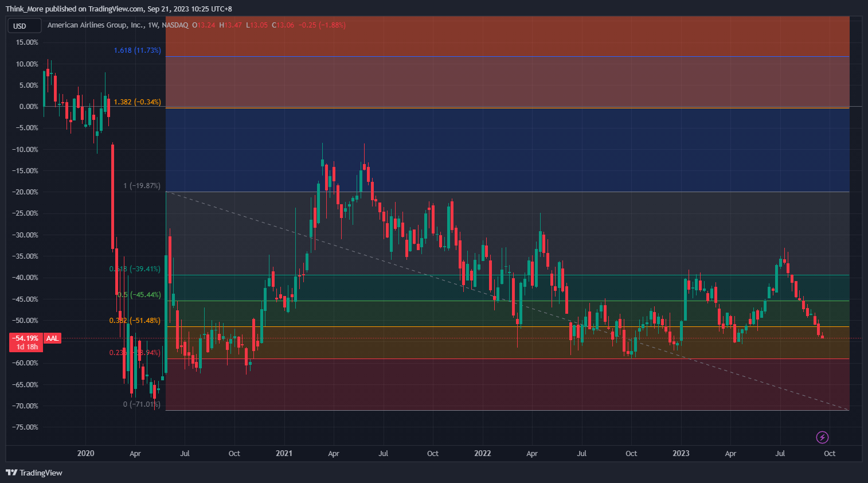Click −40.00% on the price scale
Viewport: 868px width, 483px height.
[x=25, y=278]
